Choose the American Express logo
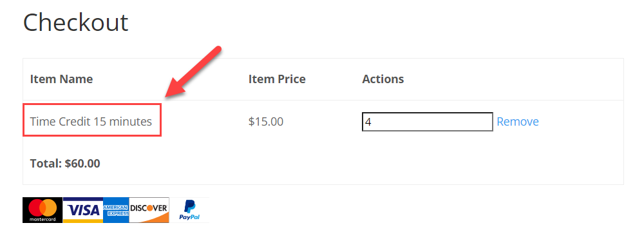The height and width of the screenshot is (232, 644). point(116,210)
